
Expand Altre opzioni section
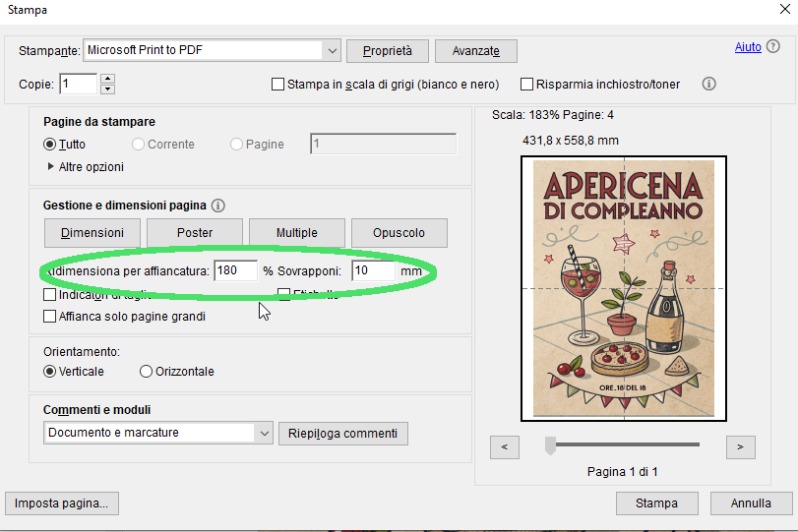pos(51,167)
